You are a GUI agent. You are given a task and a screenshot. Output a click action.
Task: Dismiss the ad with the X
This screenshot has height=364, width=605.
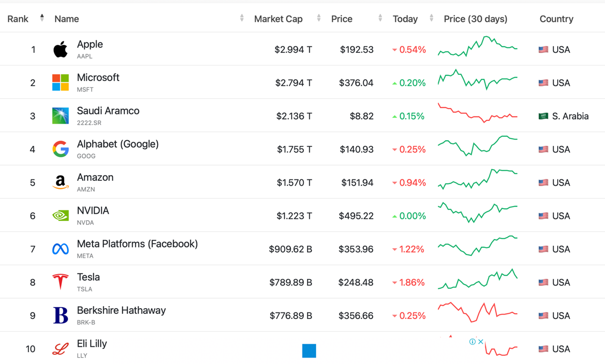click(x=481, y=342)
